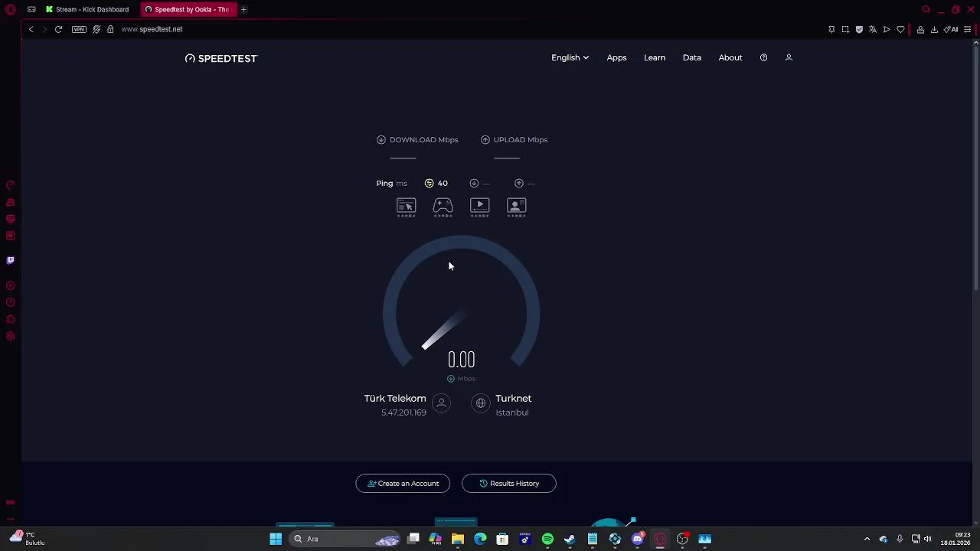Screen dimensions: 980x551
Task: Toggle the VPN badge in the address bar
Action: (x=79, y=29)
